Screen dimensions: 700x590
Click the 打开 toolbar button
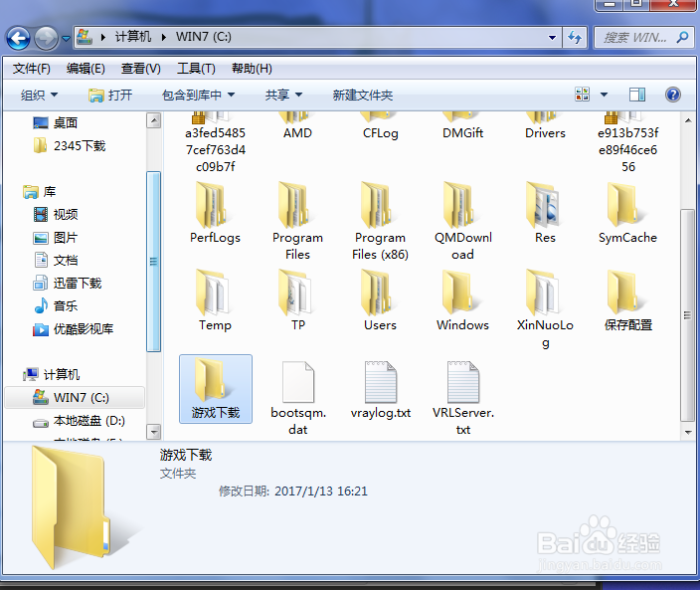[x=110, y=95]
